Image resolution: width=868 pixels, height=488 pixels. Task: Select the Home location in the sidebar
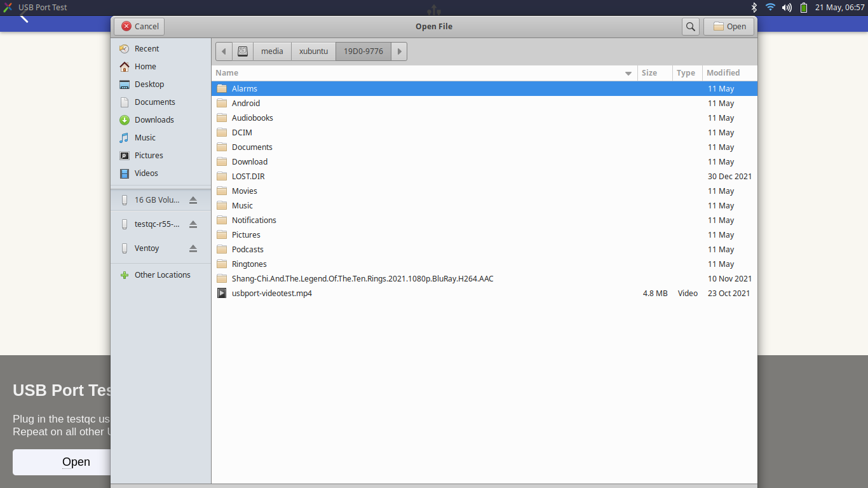[x=145, y=66]
